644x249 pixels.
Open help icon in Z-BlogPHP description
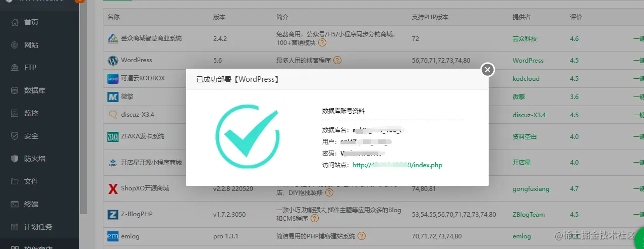[x=315, y=219]
